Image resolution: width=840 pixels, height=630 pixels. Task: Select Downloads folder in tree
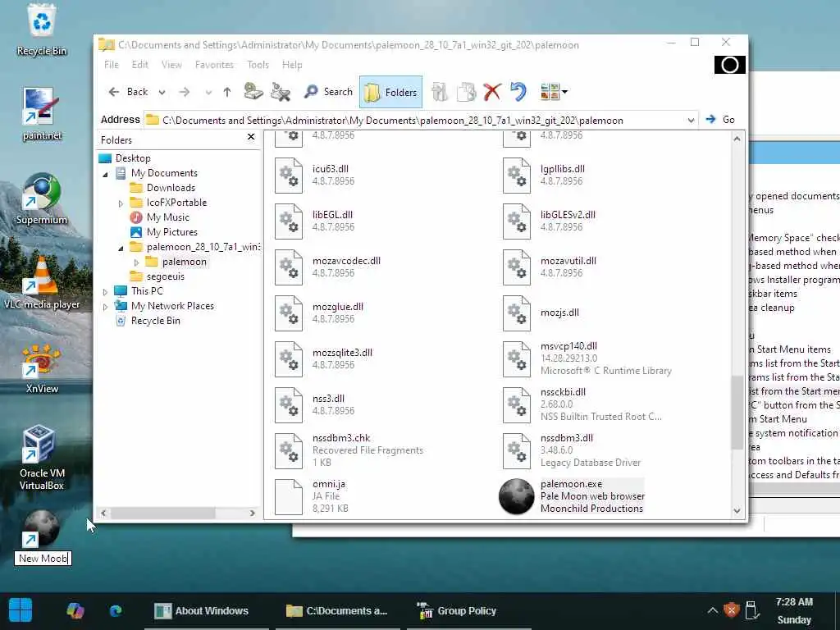[x=171, y=188]
